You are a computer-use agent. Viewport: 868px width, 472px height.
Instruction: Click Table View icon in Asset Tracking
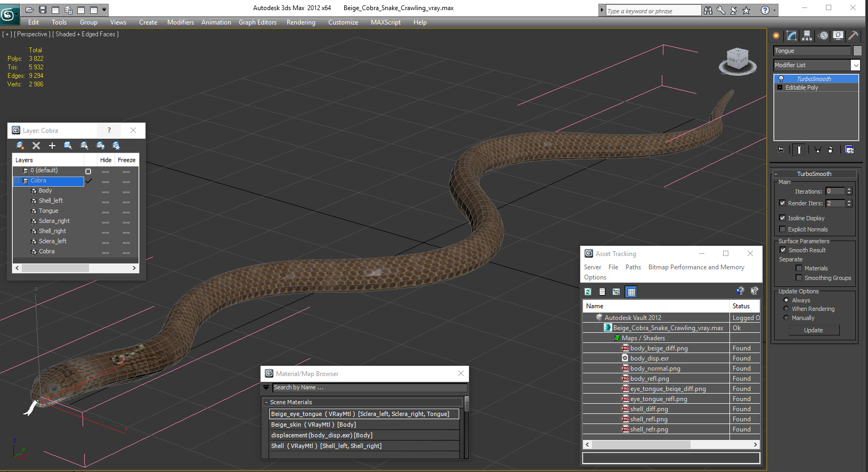(x=631, y=292)
